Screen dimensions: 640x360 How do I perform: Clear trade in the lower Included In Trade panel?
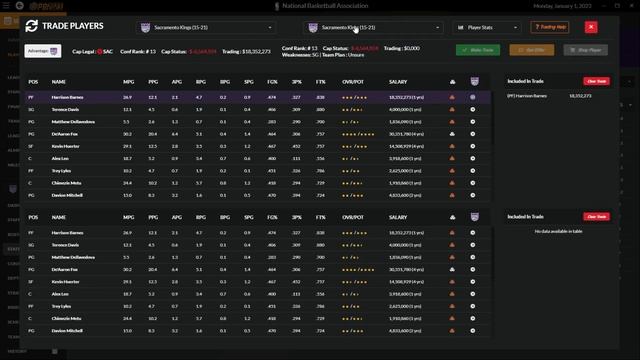596,217
